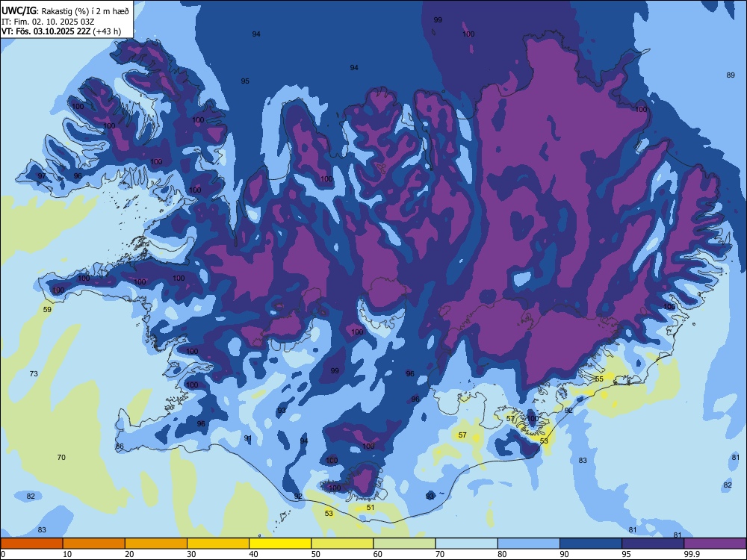Select the amber 30–40 legend swatch

pyautogui.click(x=218, y=544)
